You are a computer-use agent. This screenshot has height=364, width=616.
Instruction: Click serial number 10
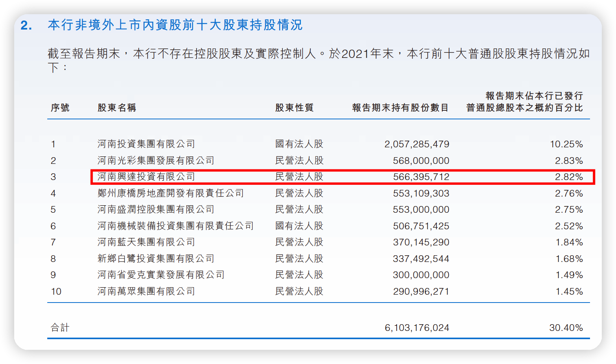[56, 292]
